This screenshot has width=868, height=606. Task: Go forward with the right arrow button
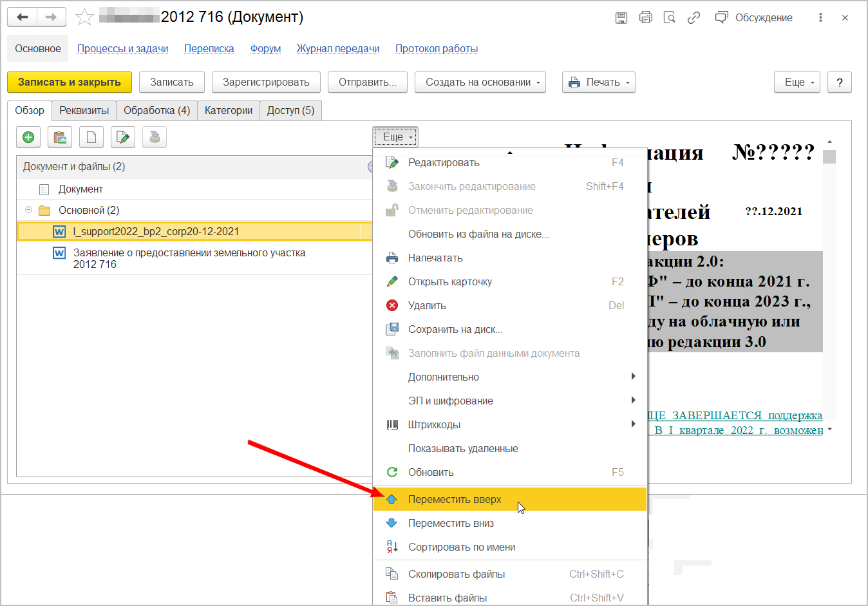pyautogui.click(x=52, y=17)
